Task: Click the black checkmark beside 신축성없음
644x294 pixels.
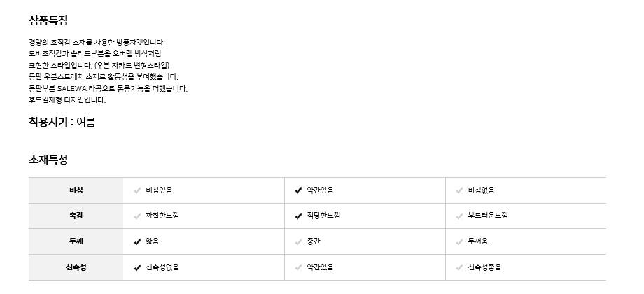Action: tap(137, 267)
